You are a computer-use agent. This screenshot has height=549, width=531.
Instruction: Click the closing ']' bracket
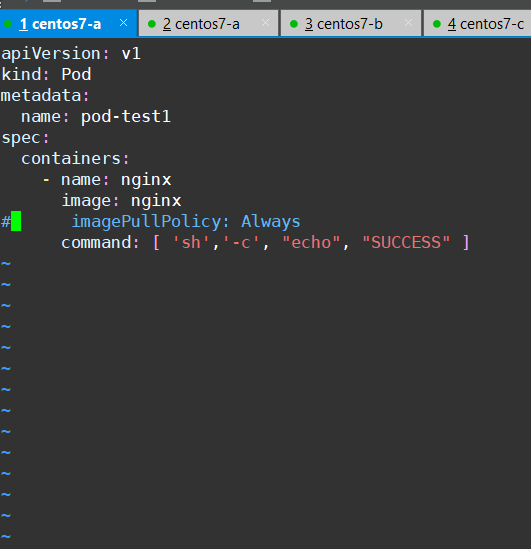(x=466, y=242)
